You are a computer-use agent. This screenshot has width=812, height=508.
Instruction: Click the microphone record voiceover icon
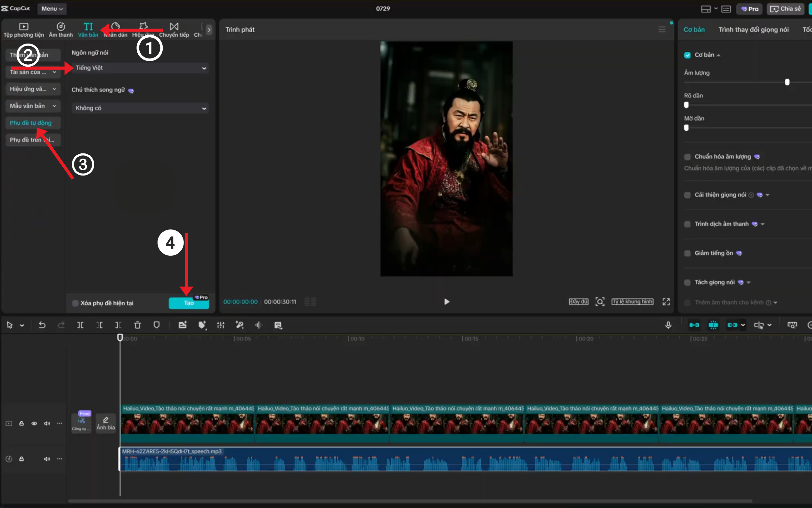[668, 325]
